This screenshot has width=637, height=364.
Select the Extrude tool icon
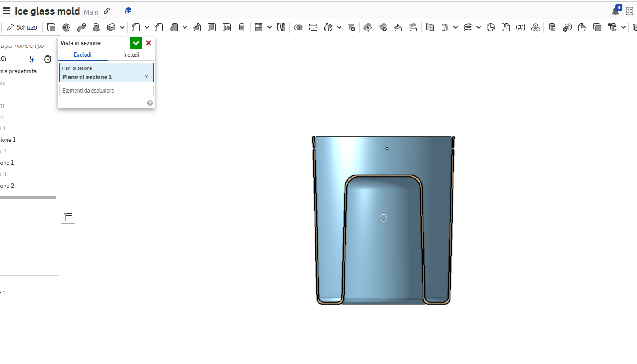[x=51, y=27]
